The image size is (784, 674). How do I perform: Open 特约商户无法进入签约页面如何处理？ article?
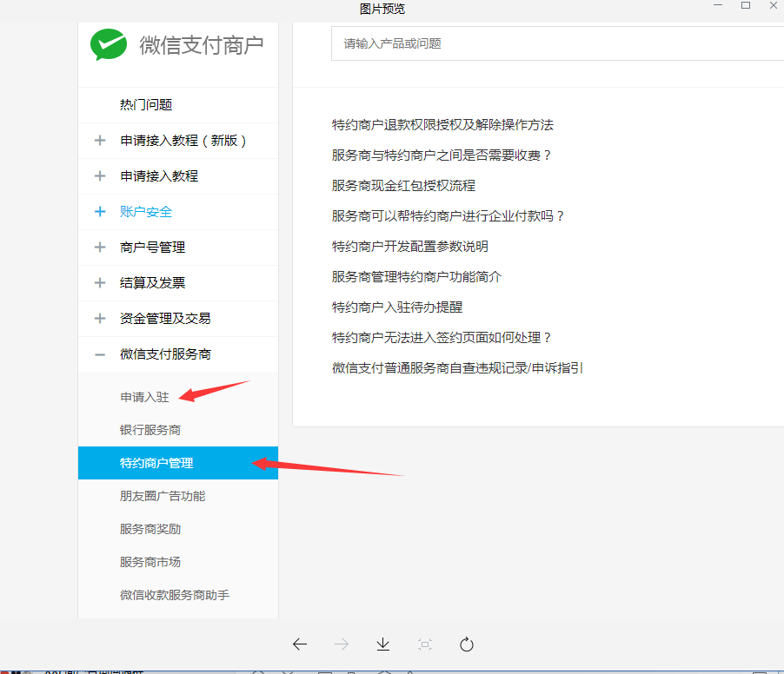pos(442,337)
